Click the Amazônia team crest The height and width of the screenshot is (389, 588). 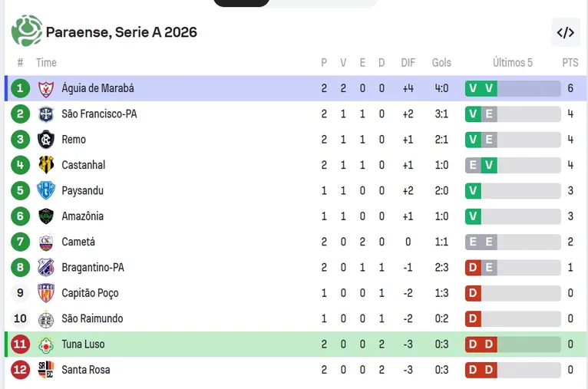[x=46, y=216]
